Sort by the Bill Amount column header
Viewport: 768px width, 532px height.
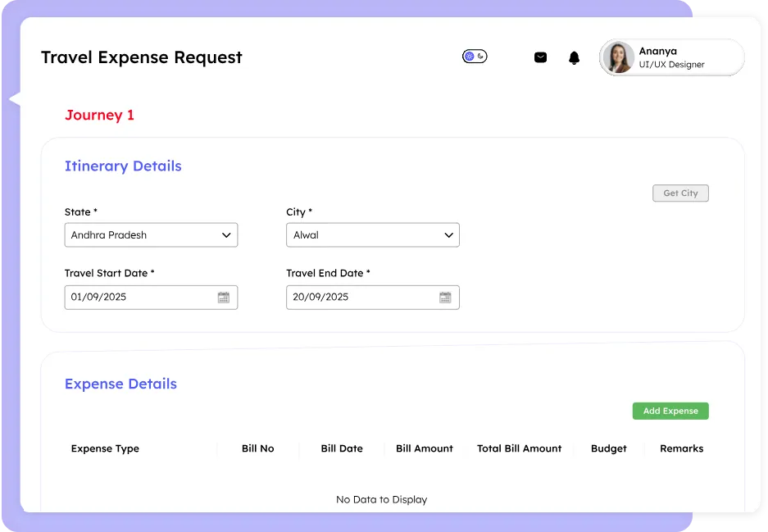pyautogui.click(x=424, y=448)
